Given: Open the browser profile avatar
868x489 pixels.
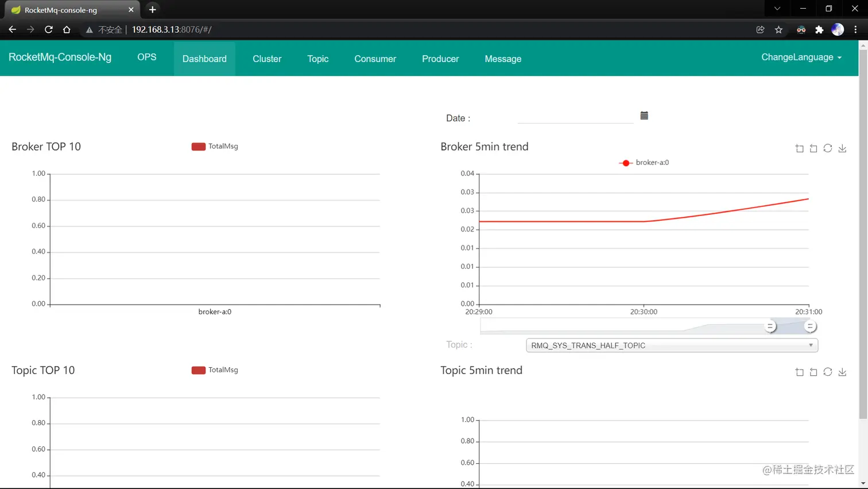Looking at the screenshot, I should [838, 29].
